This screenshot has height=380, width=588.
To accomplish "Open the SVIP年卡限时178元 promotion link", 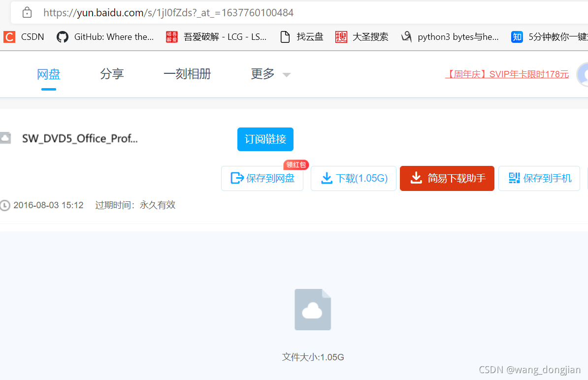I will (507, 74).
